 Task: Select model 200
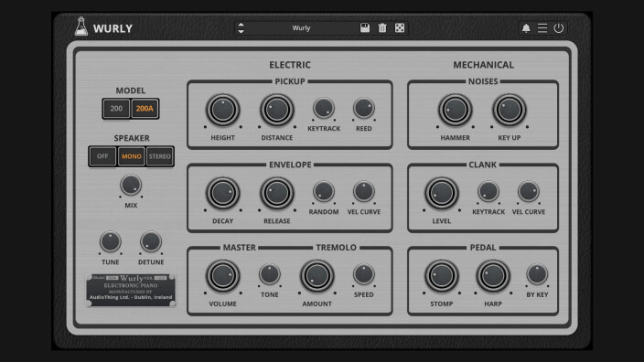coord(116,109)
